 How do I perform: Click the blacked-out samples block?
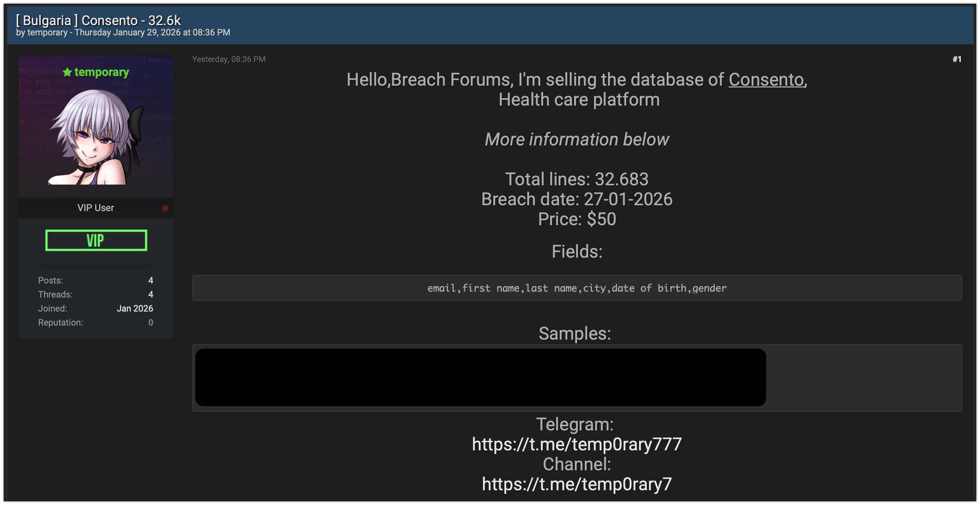480,377
